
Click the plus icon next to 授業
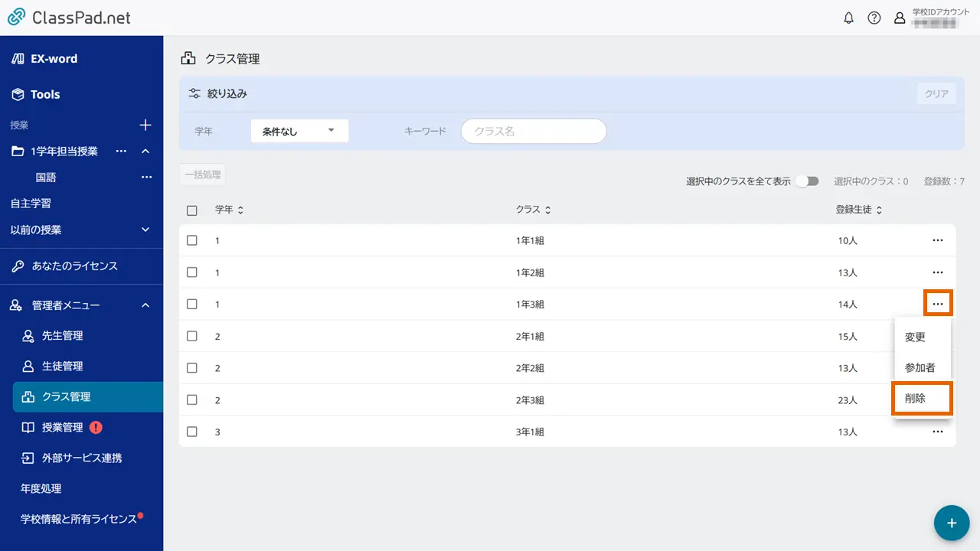click(x=145, y=125)
